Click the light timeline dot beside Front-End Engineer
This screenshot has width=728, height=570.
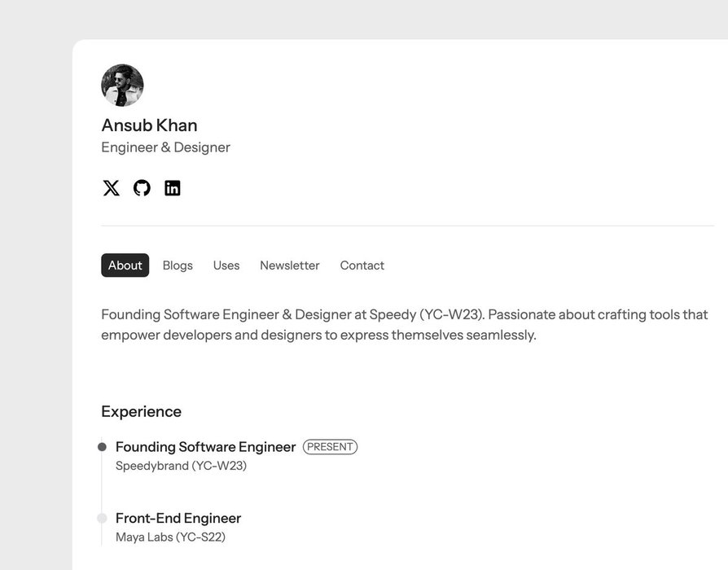(102, 518)
